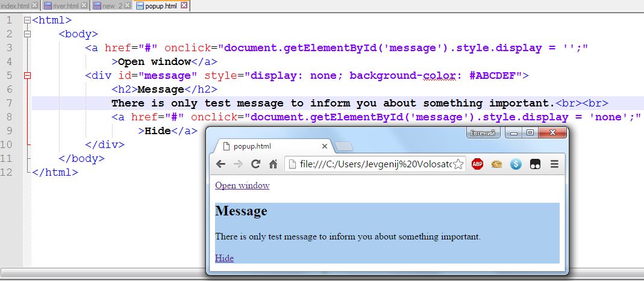644x281 pixels.
Task: Open the Chrome hamburger menu
Action: coord(554,164)
